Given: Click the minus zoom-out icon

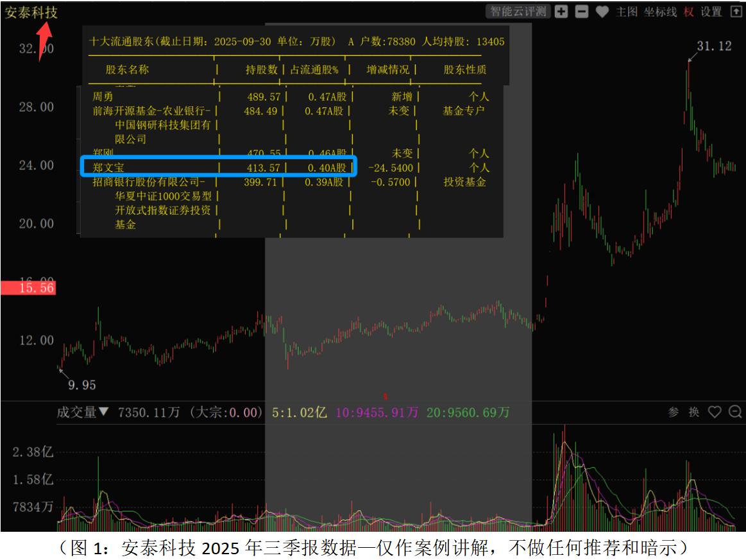Looking at the screenshot, I should pyautogui.click(x=582, y=12).
